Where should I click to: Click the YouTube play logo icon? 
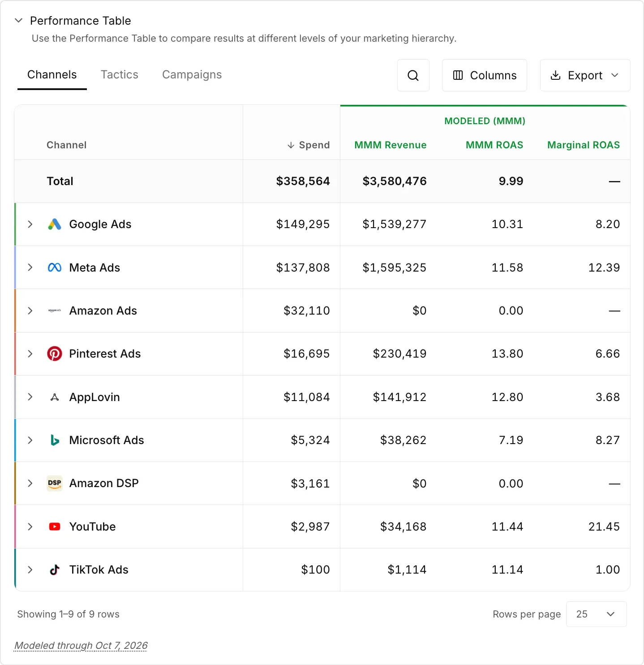[x=55, y=527]
